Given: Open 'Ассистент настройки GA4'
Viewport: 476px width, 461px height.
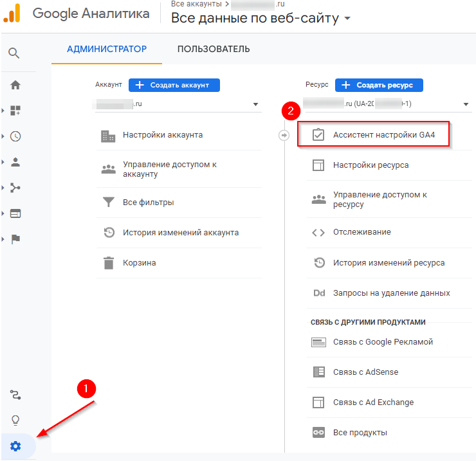Looking at the screenshot, I should coord(373,135).
